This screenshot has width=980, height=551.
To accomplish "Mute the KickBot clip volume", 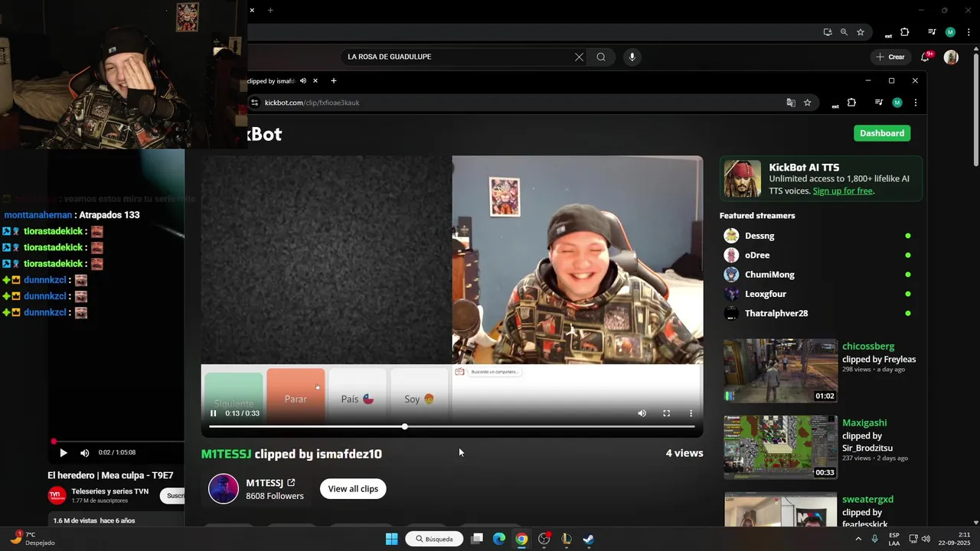I will click(x=642, y=413).
